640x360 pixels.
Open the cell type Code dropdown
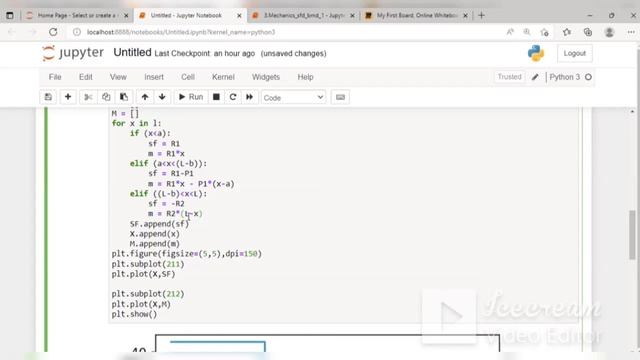coord(293,98)
